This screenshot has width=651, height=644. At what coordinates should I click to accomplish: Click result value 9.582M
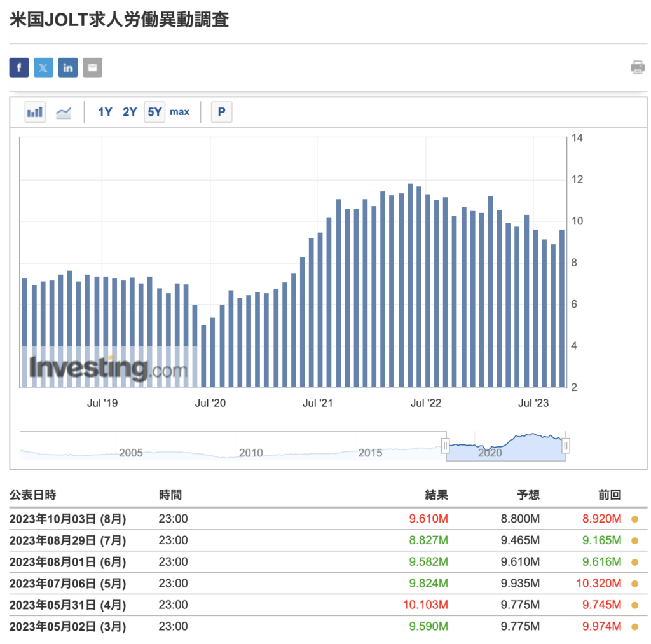(428, 562)
